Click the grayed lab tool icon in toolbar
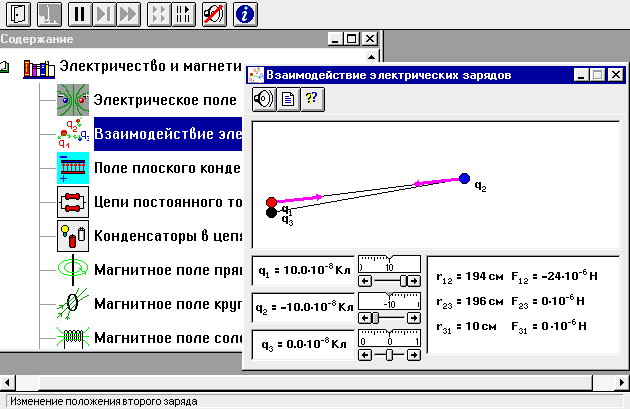630x409 pixels. coord(49,14)
